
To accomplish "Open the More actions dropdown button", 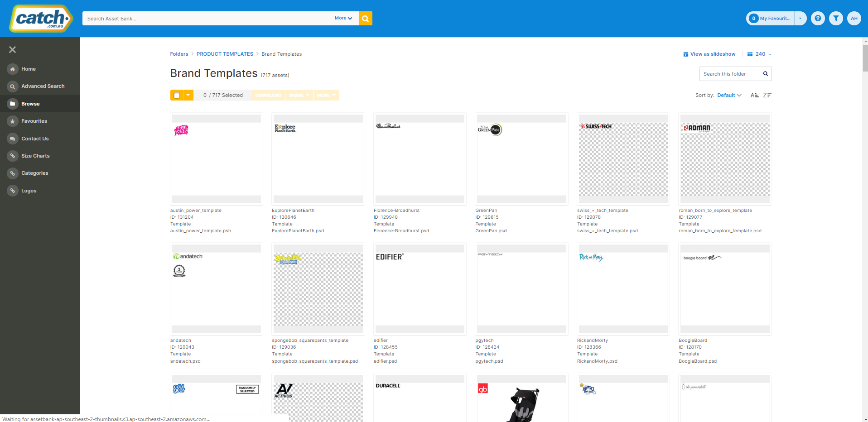I will pyautogui.click(x=326, y=95).
